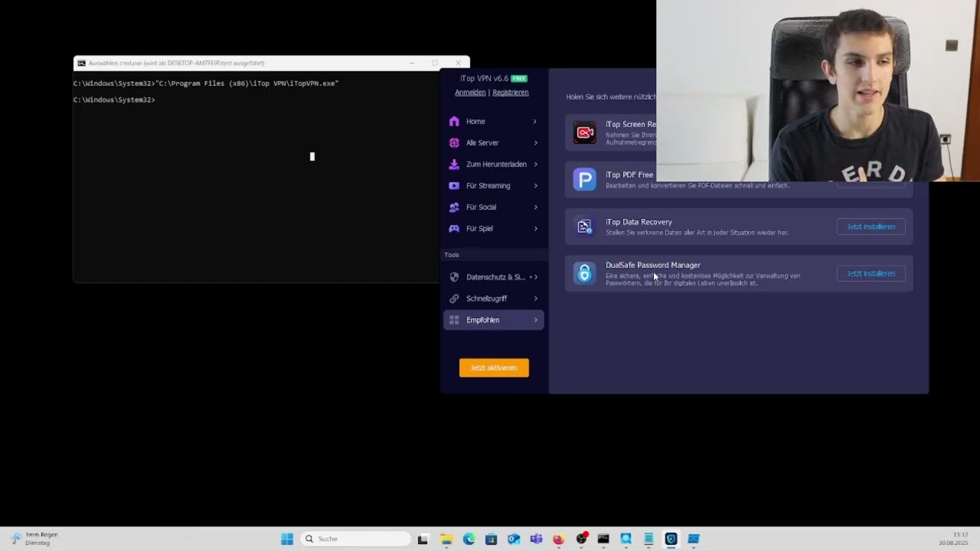Close the cmd.exe window
This screenshot has width=980, height=551.
(x=458, y=63)
